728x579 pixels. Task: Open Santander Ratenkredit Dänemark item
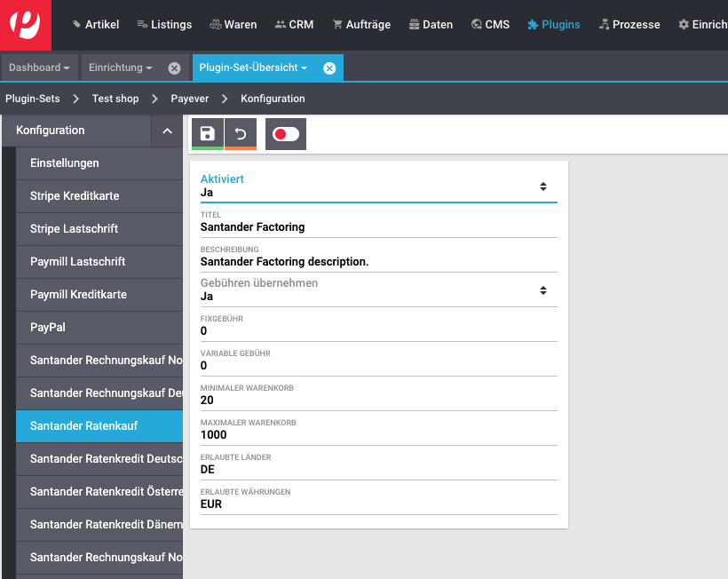(99, 525)
